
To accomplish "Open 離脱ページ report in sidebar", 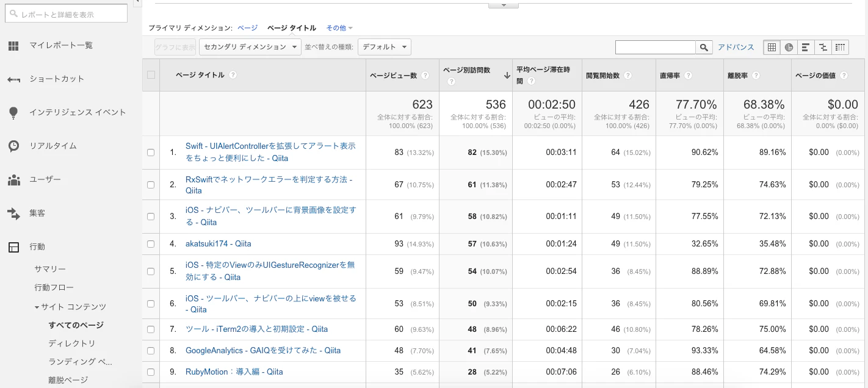I will tap(68, 380).
